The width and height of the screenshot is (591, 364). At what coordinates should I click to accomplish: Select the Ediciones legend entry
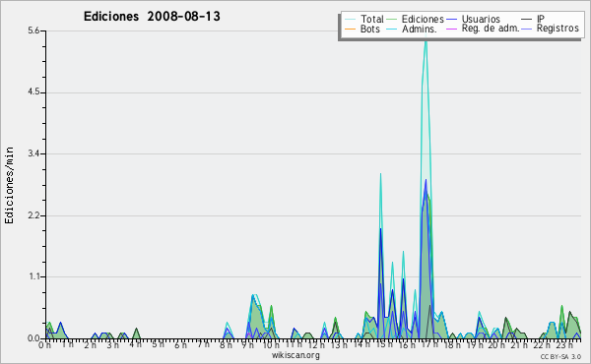[423, 20]
